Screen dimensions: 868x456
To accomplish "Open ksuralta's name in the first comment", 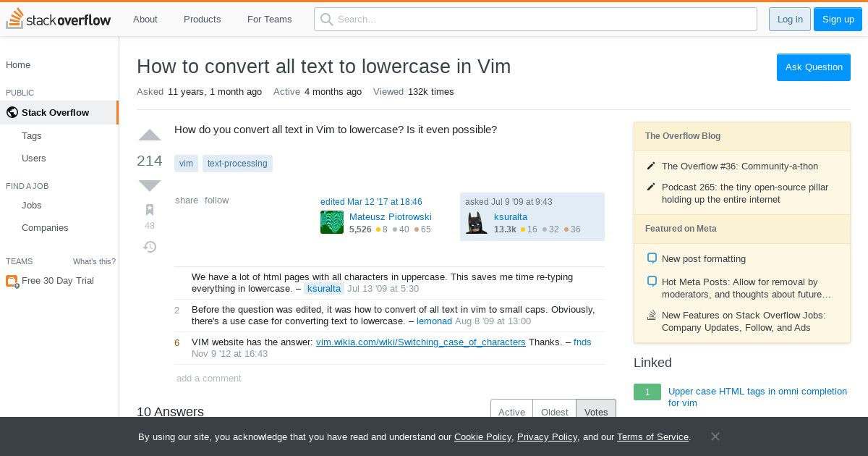I will [323, 289].
